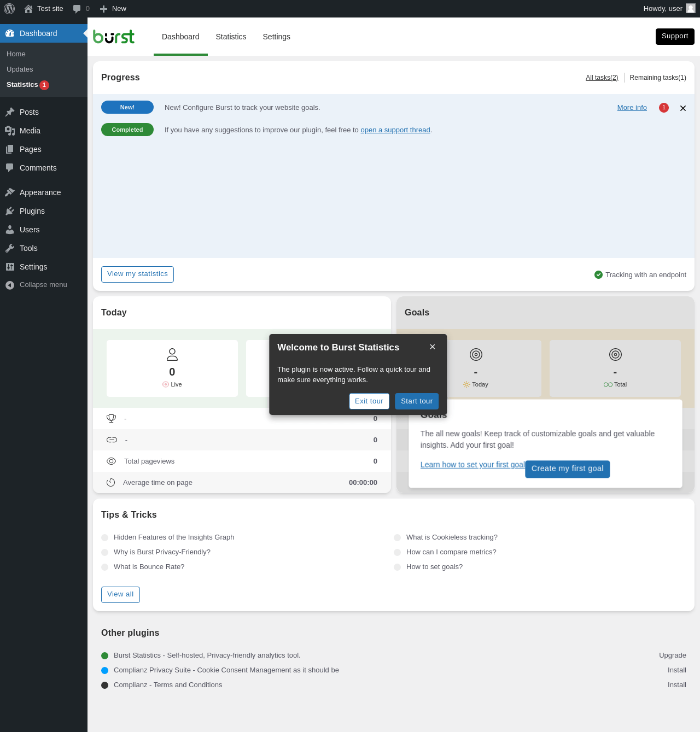
Task: Click Howdy, user account menu
Action: coord(669,9)
